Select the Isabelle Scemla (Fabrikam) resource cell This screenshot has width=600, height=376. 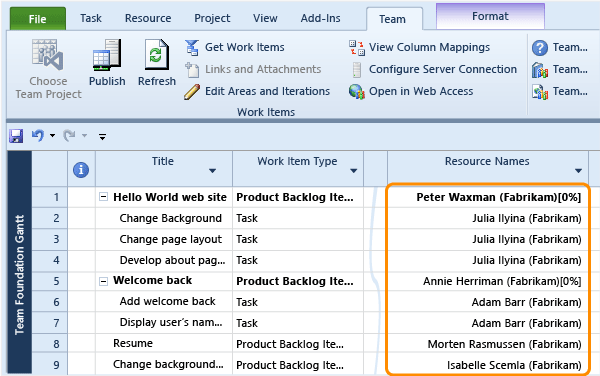(488, 365)
